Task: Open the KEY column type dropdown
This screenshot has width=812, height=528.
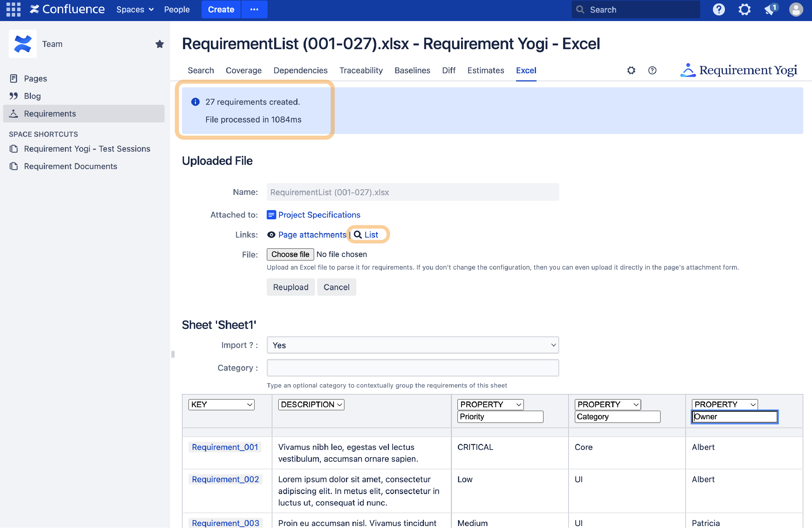Action: click(x=222, y=404)
